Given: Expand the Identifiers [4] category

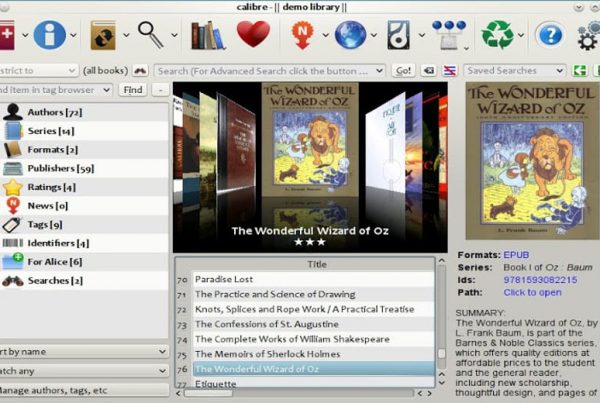Looking at the screenshot, I should tap(84, 243).
